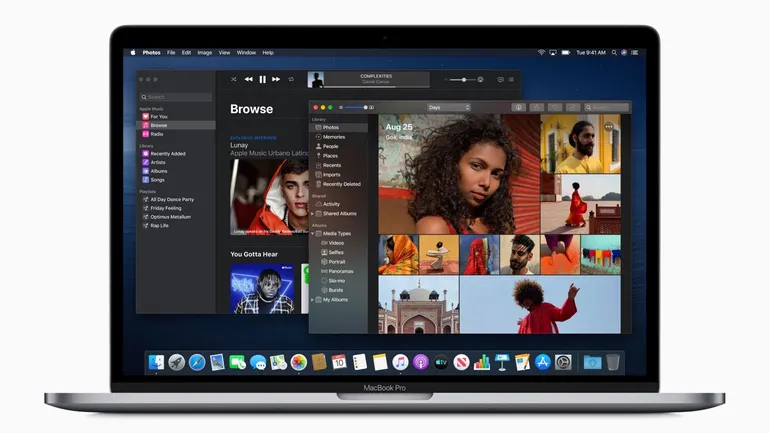
Task: Toggle shuffle in the Music toolbar
Action: [233, 79]
